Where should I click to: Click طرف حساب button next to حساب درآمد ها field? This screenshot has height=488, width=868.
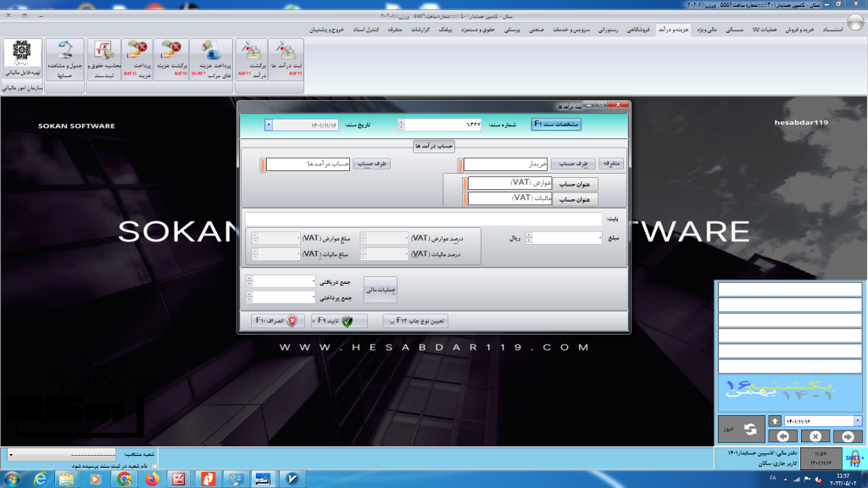[371, 164]
